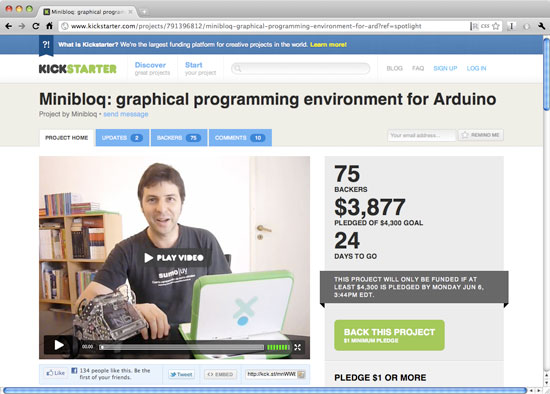This screenshot has height=394, width=550.
Task: Open the browser wrench settings menu
Action: [x=541, y=26]
